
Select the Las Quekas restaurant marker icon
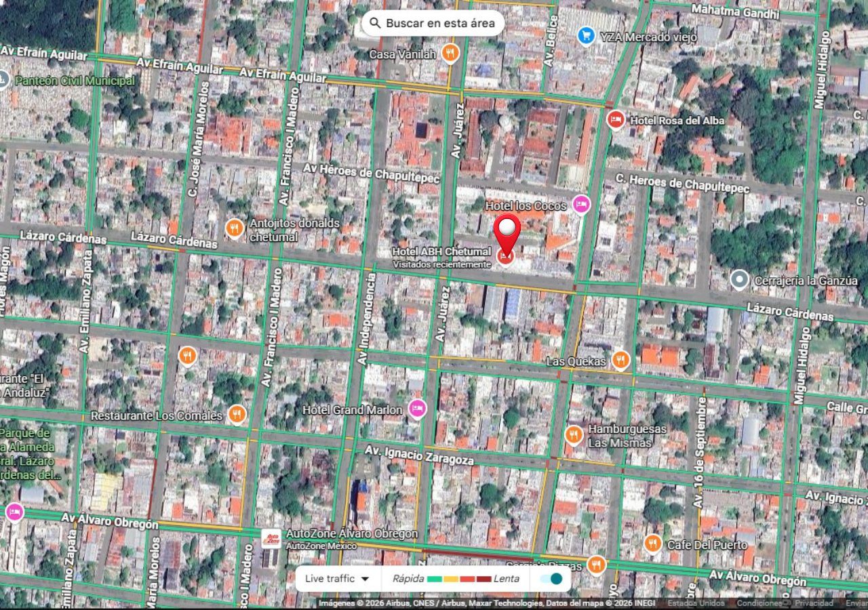tap(620, 361)
